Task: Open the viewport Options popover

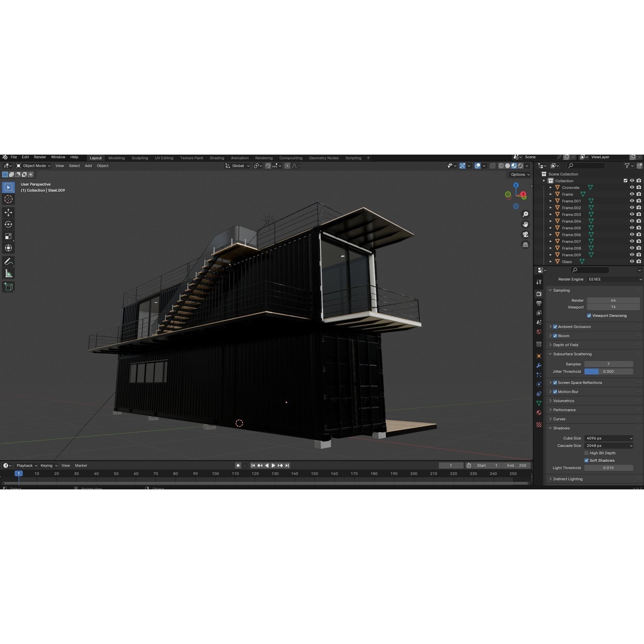Action: (x=519, y=174)
